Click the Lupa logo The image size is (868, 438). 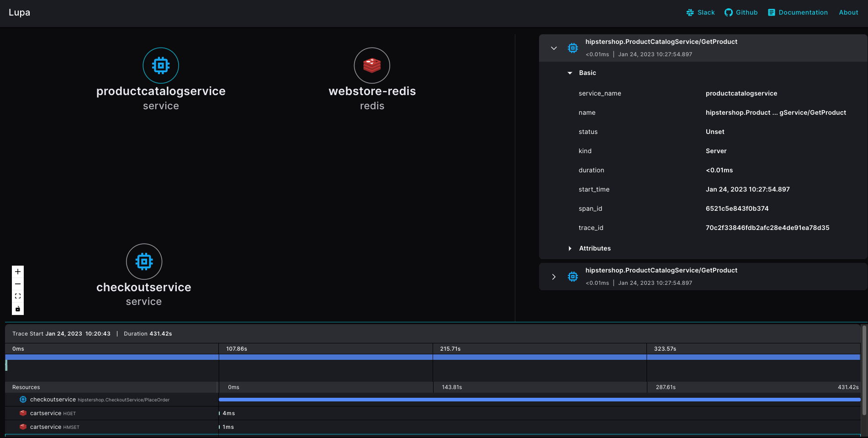click(x=20, y=12)
